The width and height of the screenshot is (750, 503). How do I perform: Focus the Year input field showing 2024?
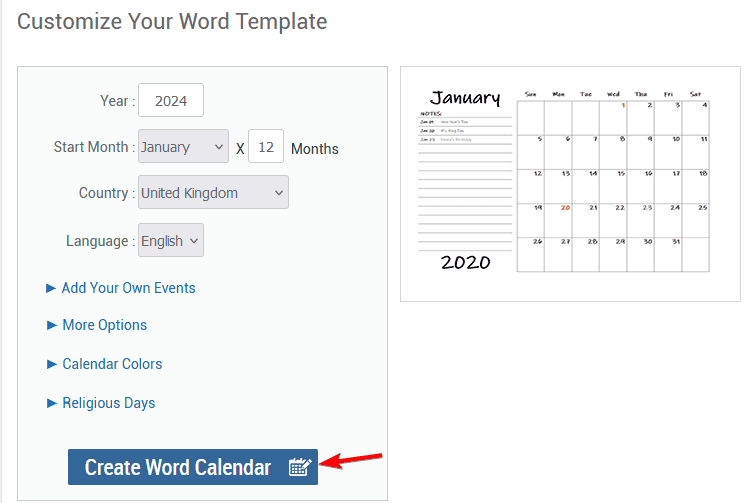pos(171,100)
